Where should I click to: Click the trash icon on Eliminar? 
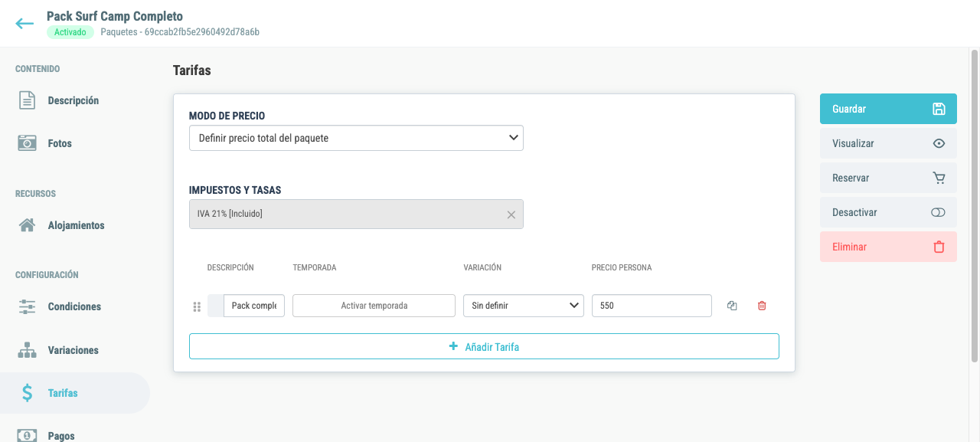click(x=939, y=247)
